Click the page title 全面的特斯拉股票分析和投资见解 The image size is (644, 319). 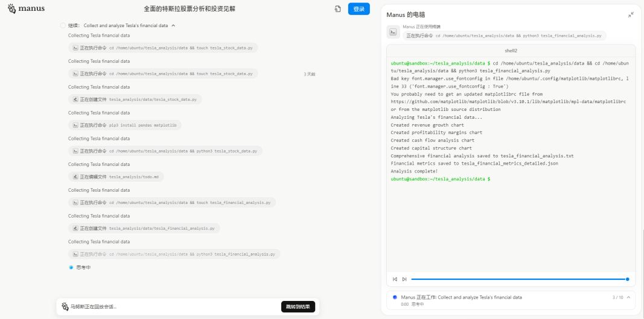coord(190,9)
